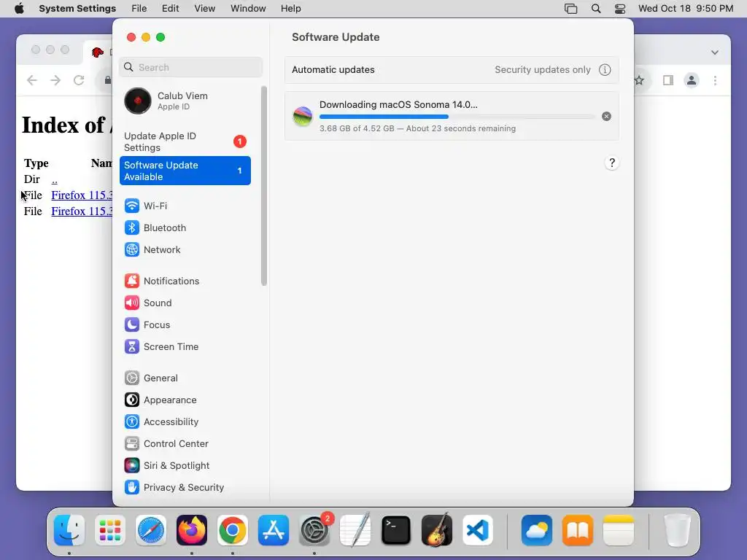Bookmark the page with Chrome star icon
Image resolution: width=747 pixels, height=560 pixels.
click(640, 80)
